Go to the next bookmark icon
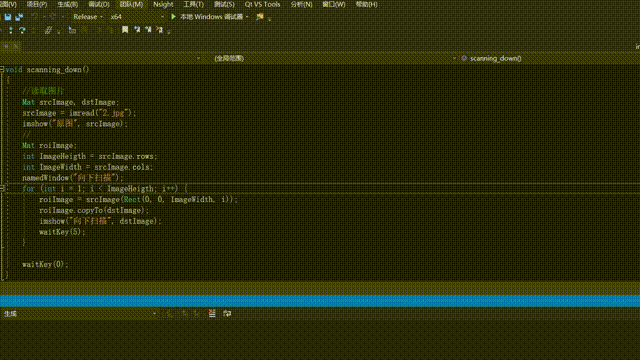The height and width of the screenshot is (360, 640). click(148, 30)
